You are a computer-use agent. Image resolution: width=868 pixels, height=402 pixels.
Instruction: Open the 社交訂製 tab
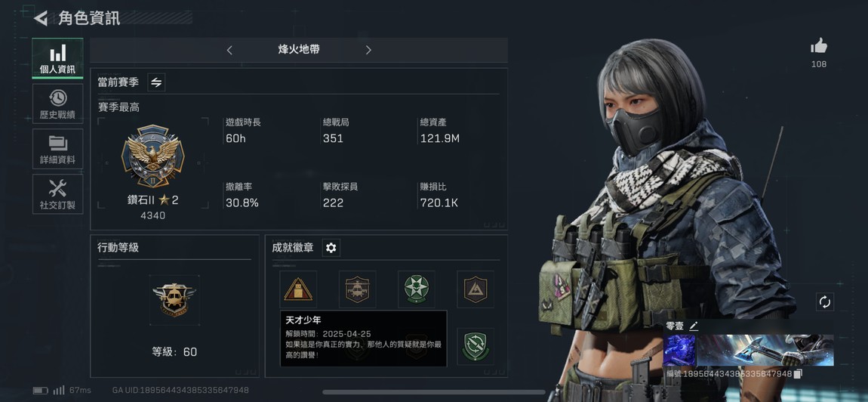coord(57,194)
